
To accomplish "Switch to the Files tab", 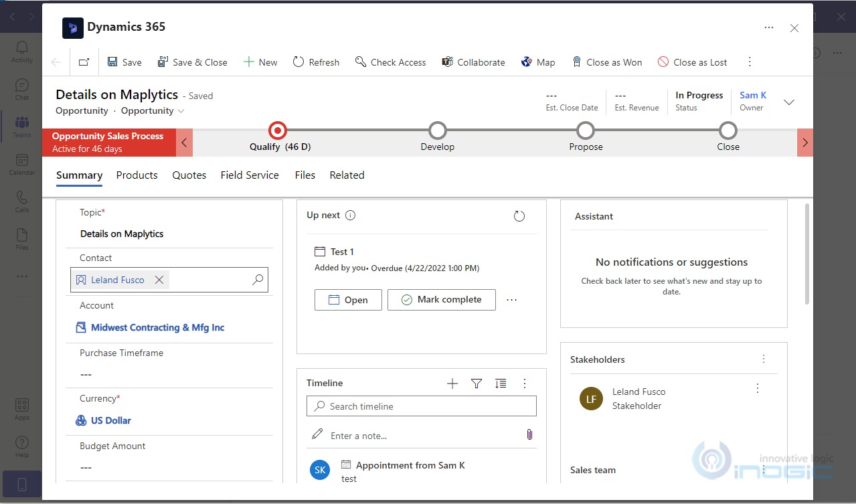I will coord(305,175).
